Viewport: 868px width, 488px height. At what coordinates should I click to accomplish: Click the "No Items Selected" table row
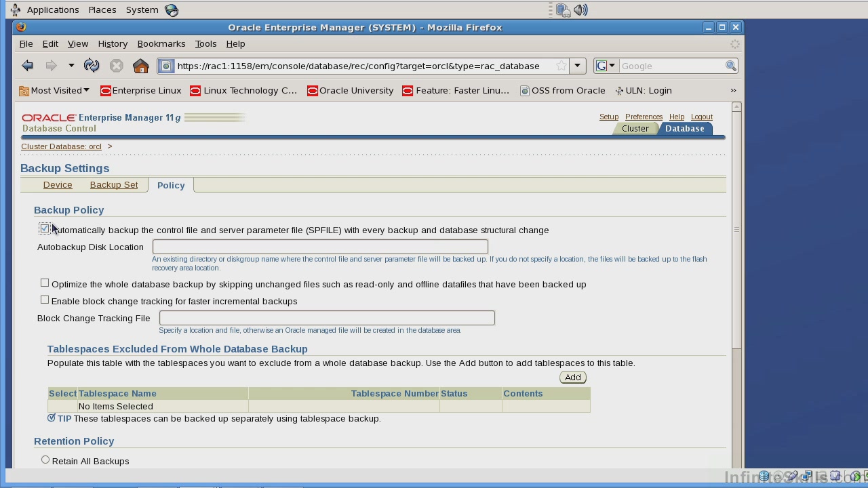[319, 406]
